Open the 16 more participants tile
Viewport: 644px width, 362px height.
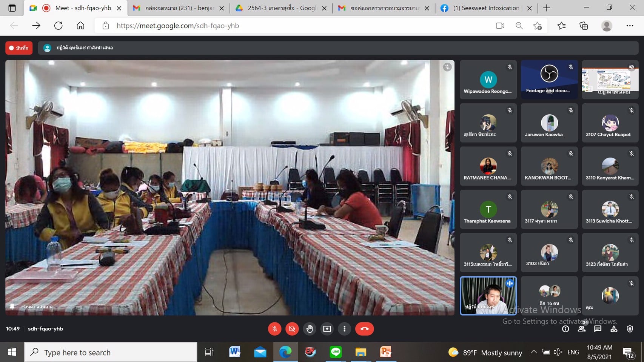point(549,296)
